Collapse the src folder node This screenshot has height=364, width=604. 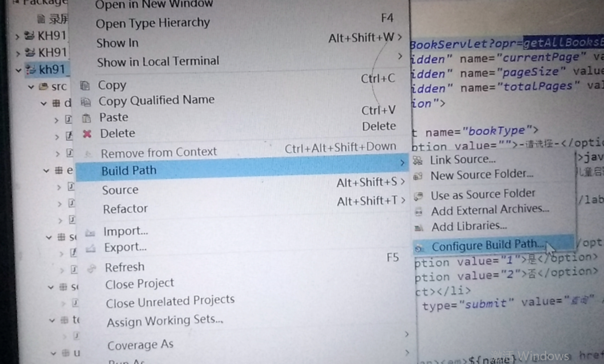tap(31, 87)
